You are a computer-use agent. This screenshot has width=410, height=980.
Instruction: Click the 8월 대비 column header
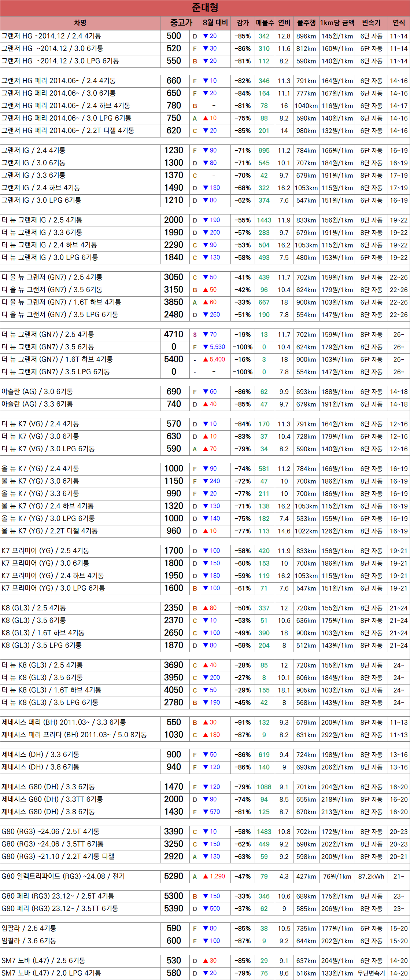[x=215, y=23]
